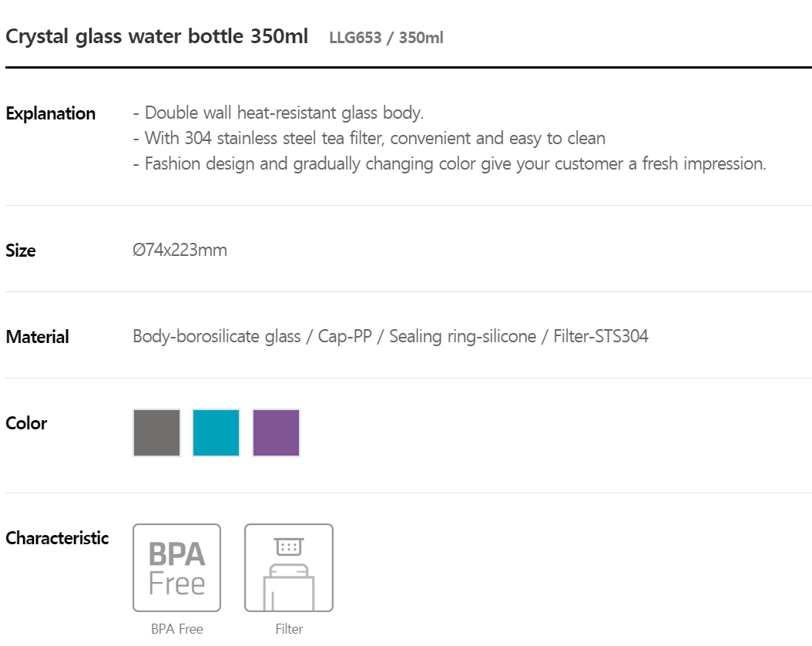Click the 304 stainless steel tea filter line
This screenshot has width=812, height=646.
click(x=369, y=138)
